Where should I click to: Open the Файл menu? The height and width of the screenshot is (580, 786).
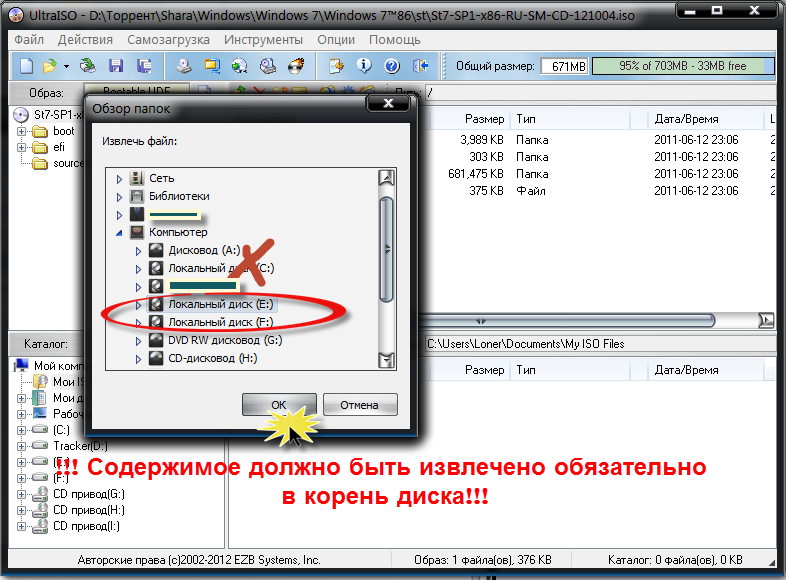pyautogui.click(x=29, y=40)
